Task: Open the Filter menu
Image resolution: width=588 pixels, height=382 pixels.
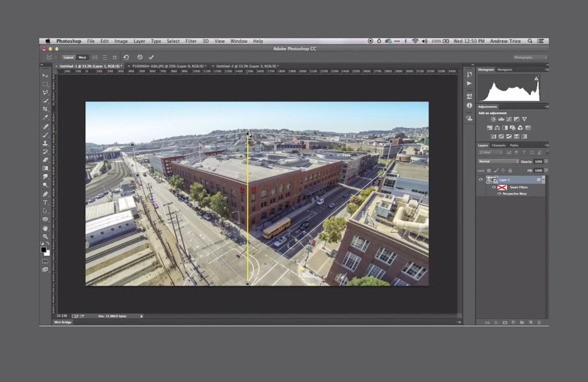Action: pos(191,41)
